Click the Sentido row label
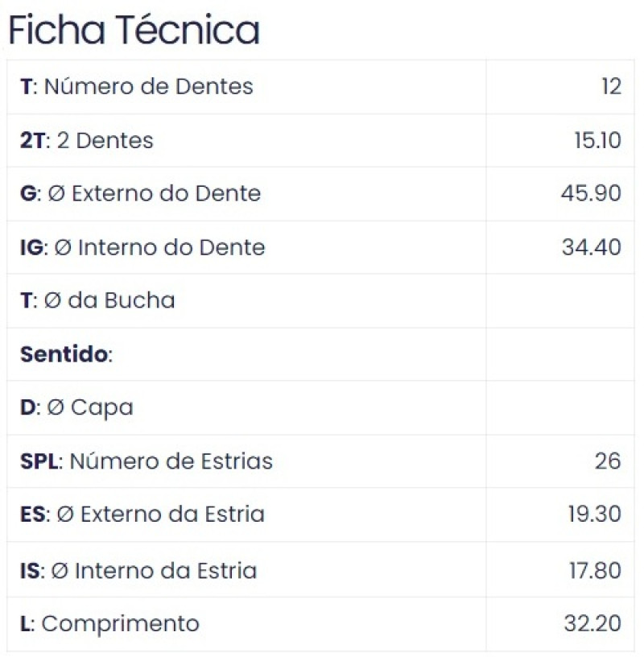Image resolution: width=644 pixels, height=657 pixels. (66, 354)
